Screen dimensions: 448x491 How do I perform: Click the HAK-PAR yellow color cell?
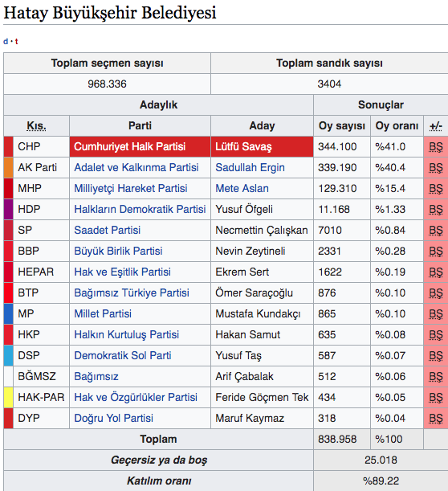[x=9, y=397]
